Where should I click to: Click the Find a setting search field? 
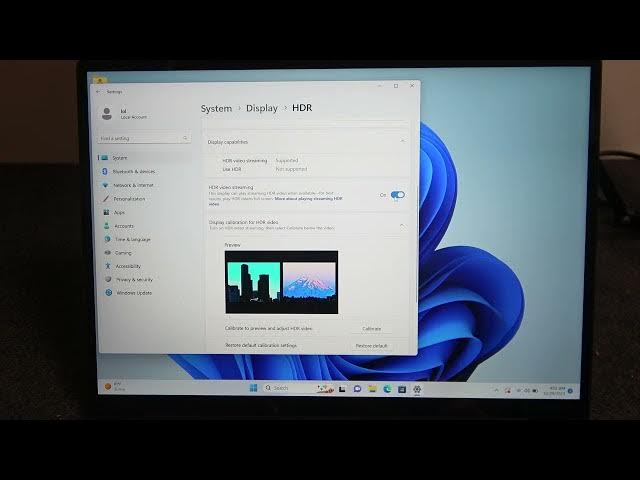(144, 138)
